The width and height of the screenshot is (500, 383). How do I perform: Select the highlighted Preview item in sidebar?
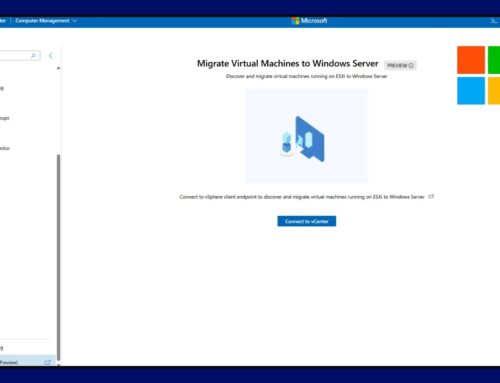click(27, 361)
